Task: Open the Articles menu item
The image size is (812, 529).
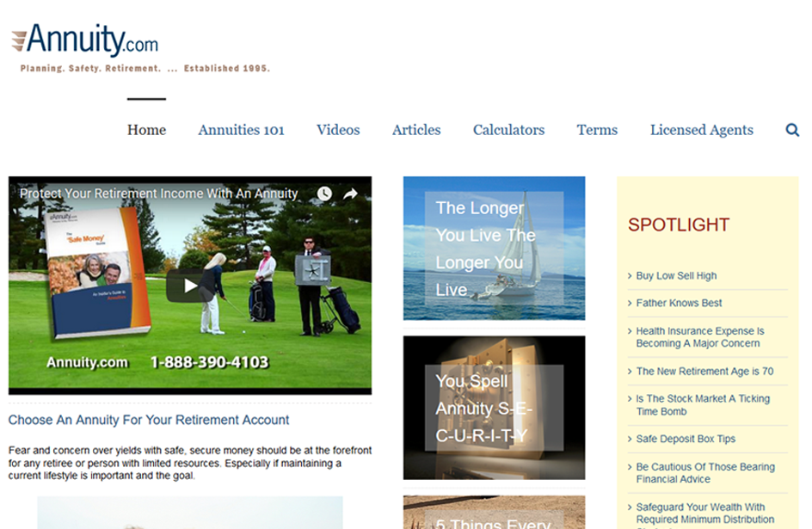Action: pos(416,130)
